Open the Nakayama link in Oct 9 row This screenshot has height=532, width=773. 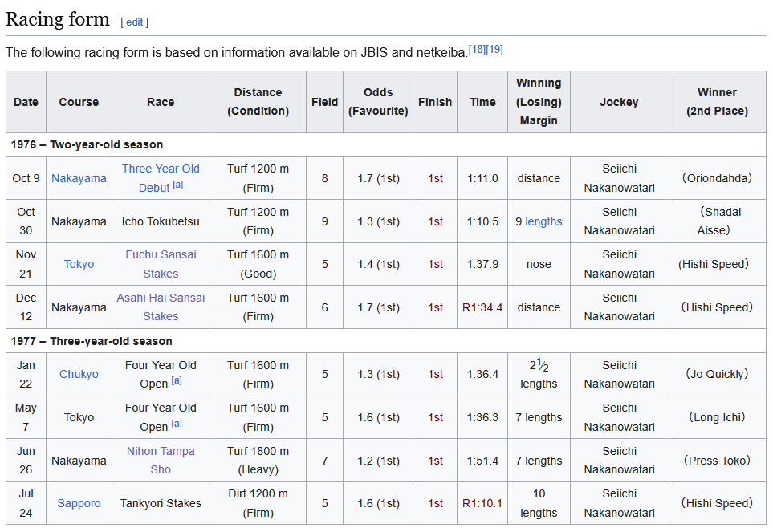(x=79, y=178)
